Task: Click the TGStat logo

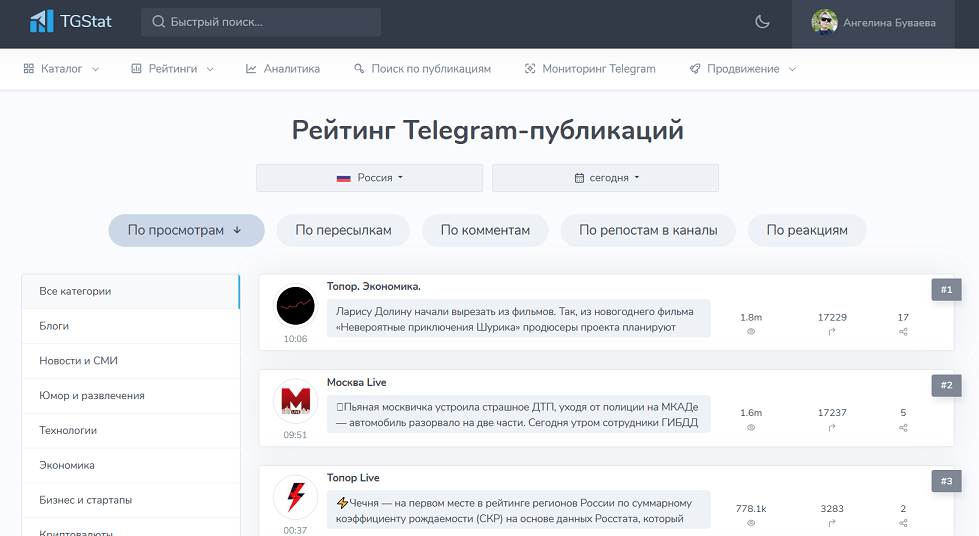Action: [x=70, y=21]
